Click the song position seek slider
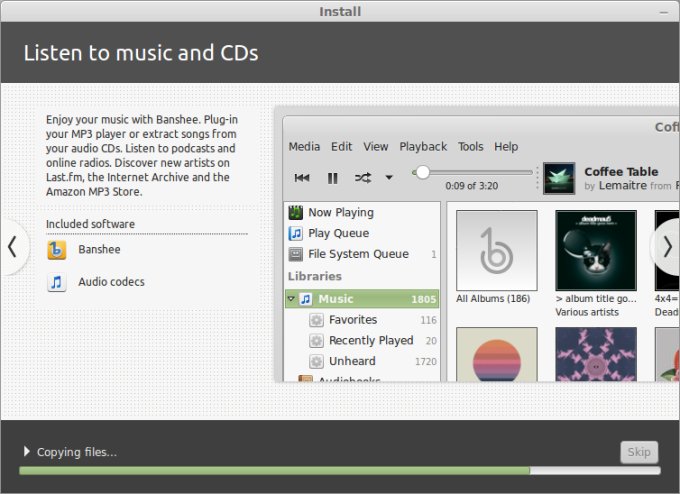 [x=475, y=172]
